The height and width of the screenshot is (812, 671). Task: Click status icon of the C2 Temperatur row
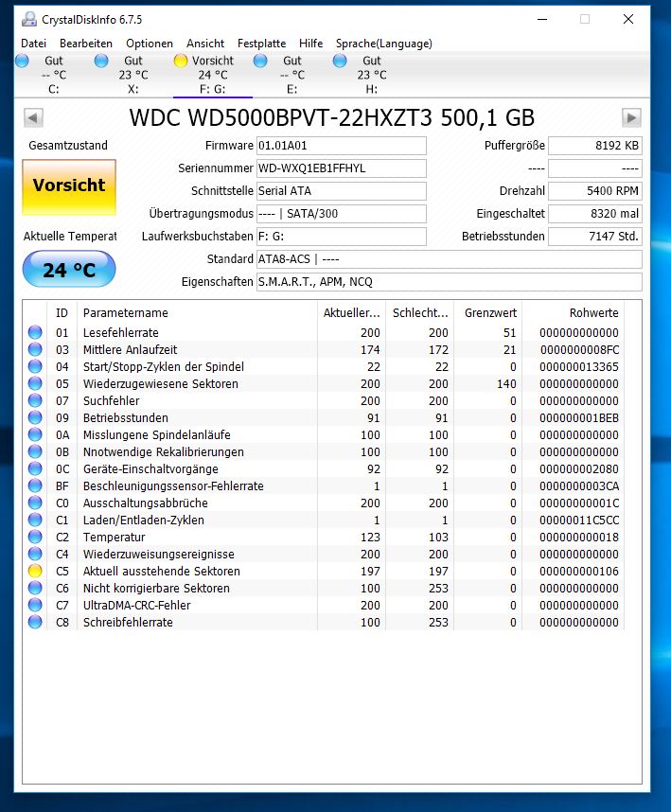click(35, 537)
